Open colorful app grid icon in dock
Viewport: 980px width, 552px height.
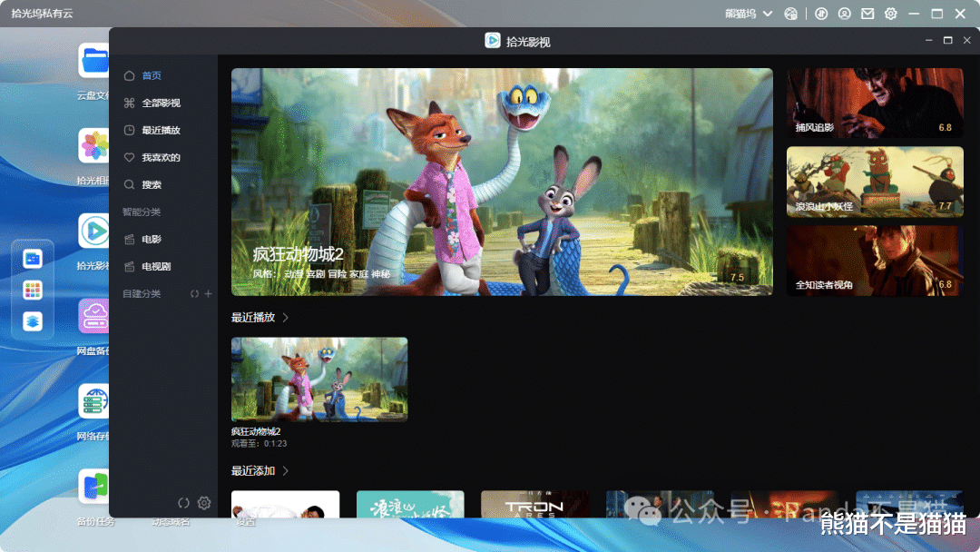[x=33, y=290]
